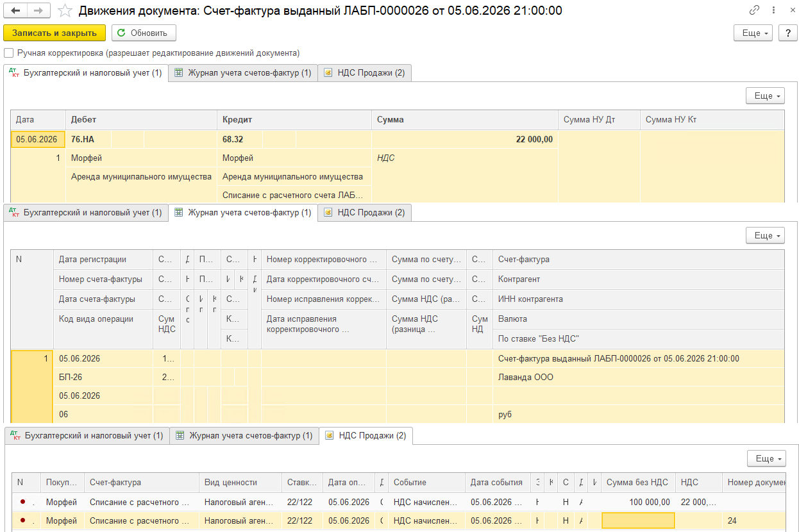Image resolution: width=799 pixels, height=532 pixels.
Task: Select active Журнал учета счетов-фактур tab above journal table
Action: click(x=243, y=213)
